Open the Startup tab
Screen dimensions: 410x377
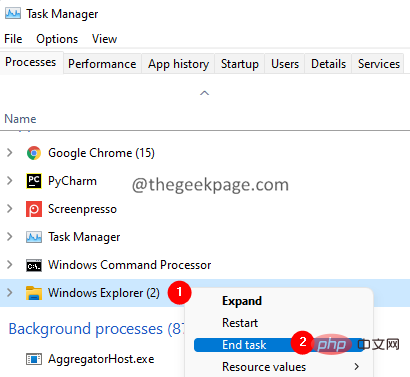point(240,64)
